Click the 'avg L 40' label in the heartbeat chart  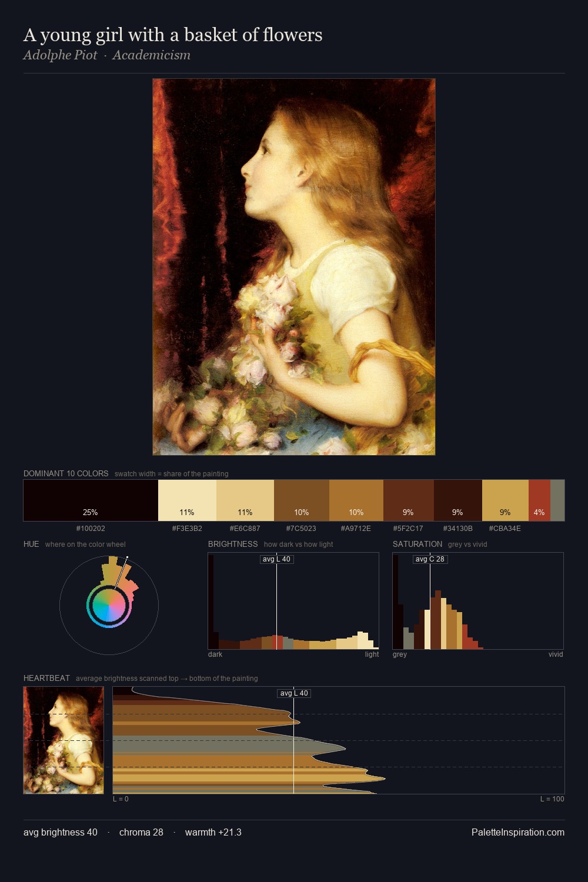point(294,693)
